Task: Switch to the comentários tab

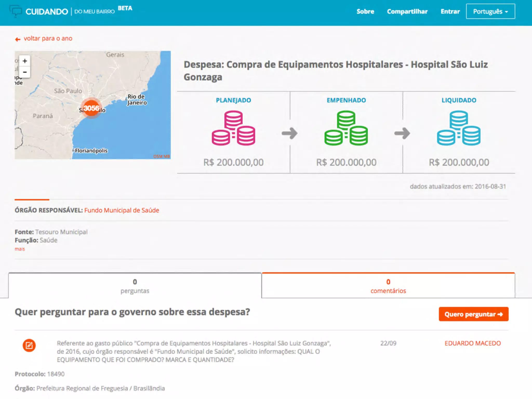Action: coord(388,286)
